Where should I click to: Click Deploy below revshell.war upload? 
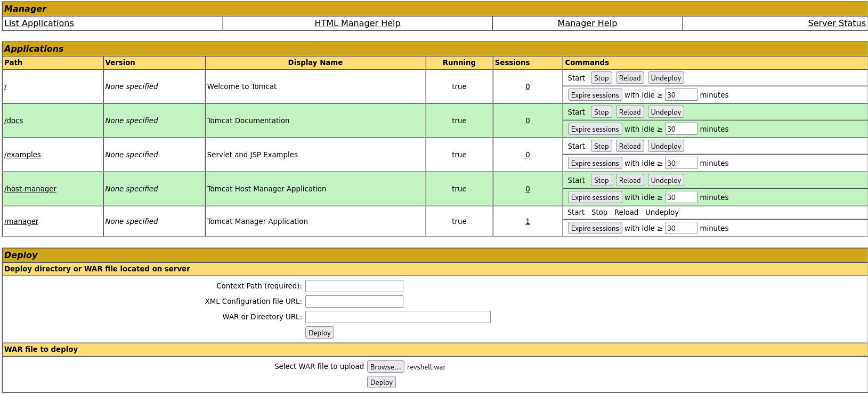click(x=381, y=382)
